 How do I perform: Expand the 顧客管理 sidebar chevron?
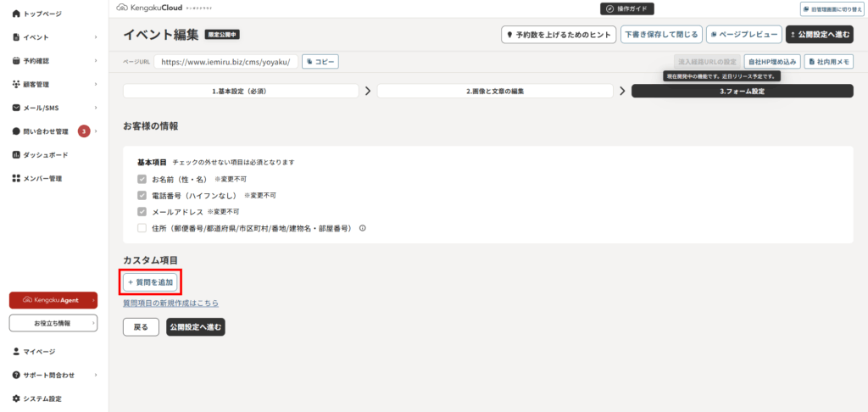click(x=96, y=84)
